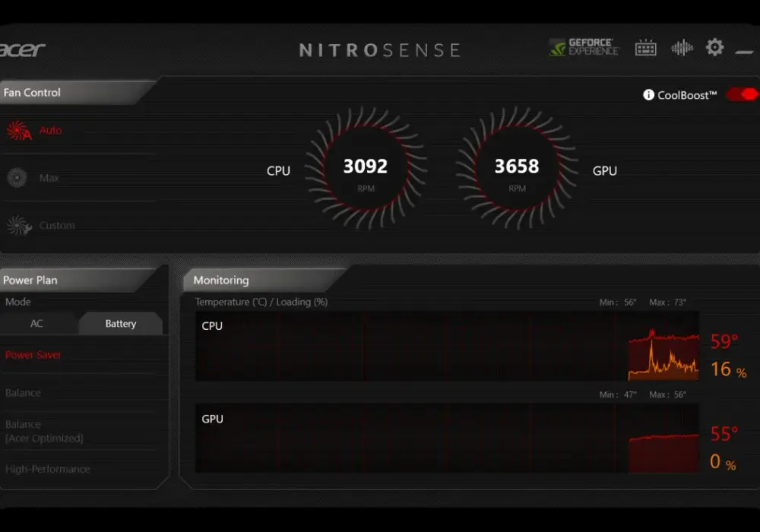
Task: Select the Custom fan mode label
Action: point(57,225)
